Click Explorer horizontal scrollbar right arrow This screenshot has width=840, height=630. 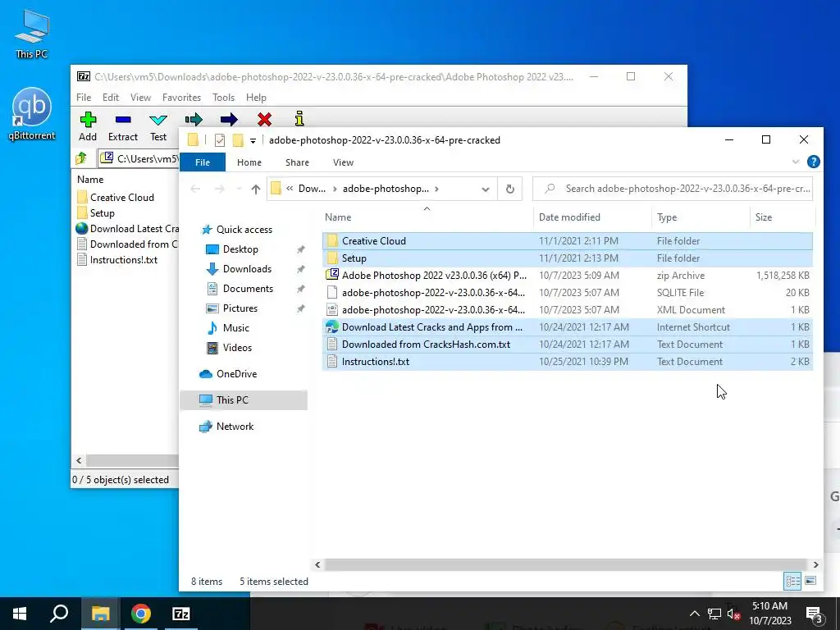pos(815,564)
